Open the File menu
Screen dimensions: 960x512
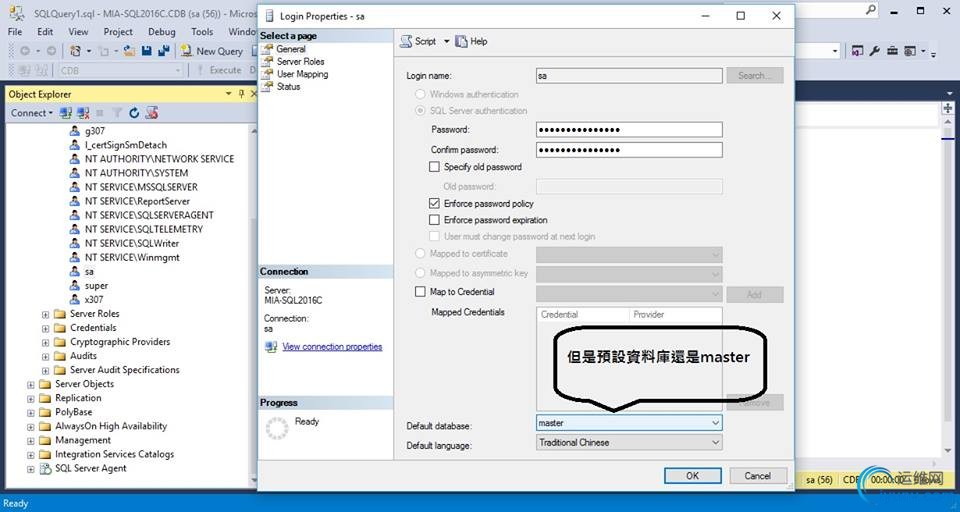(x=15, y=32)
